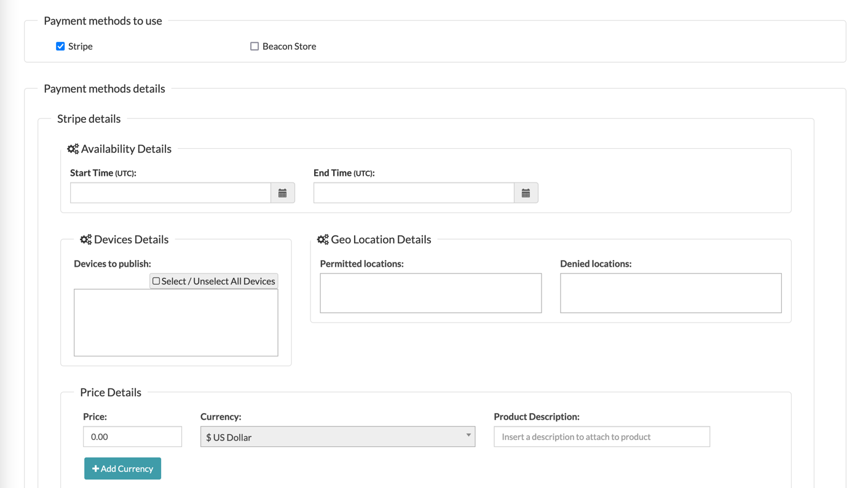This screenshot has width=868, height=488.
Task: Click the Devices Details gears icon
Action: click(x=86, y=240)
